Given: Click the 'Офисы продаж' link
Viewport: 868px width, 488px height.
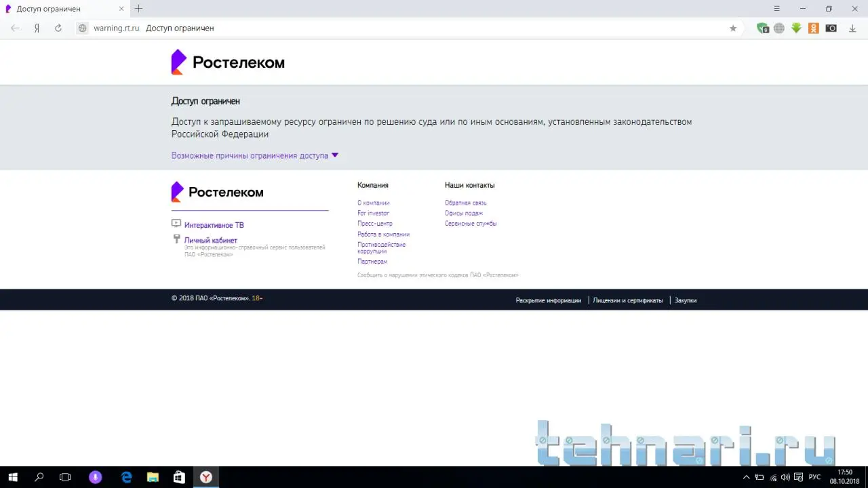Looking at the screenshot, I should coord(464,213).
